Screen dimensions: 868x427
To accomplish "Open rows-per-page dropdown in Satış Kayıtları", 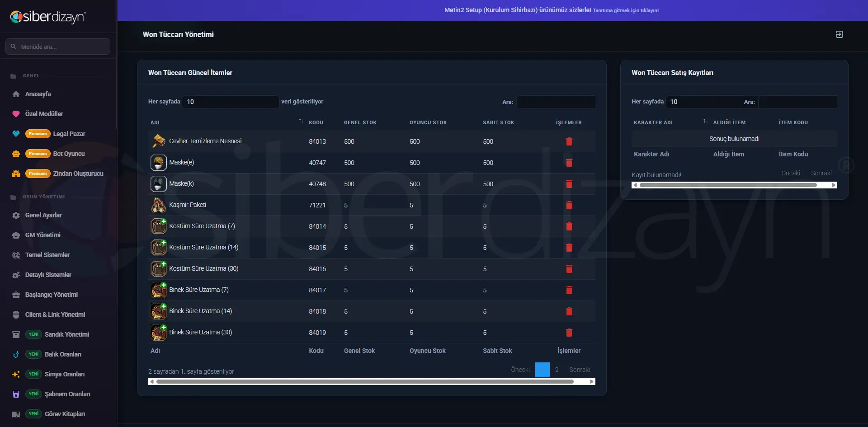I will (x=703, y=102).
